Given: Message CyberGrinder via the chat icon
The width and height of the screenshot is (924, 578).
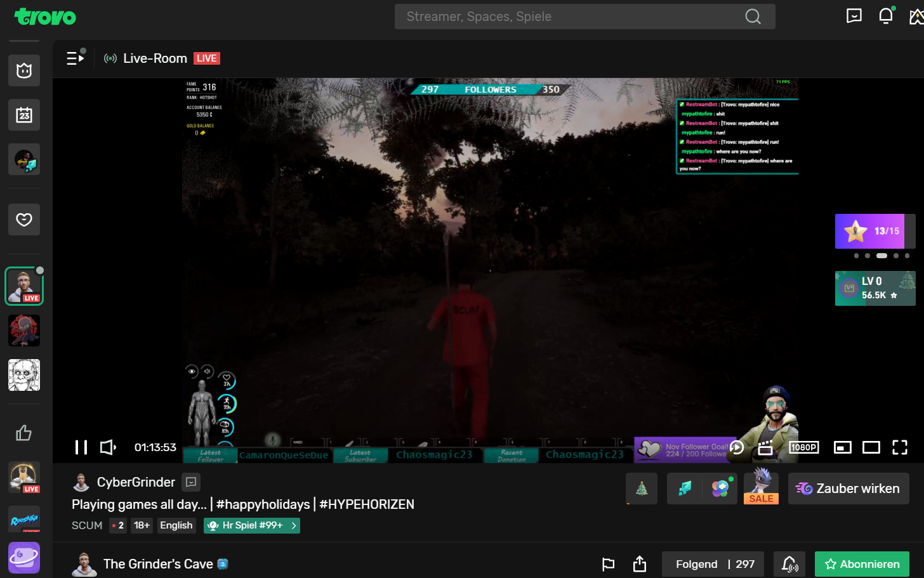Looking at the screenshot, I should coord(191,482).
